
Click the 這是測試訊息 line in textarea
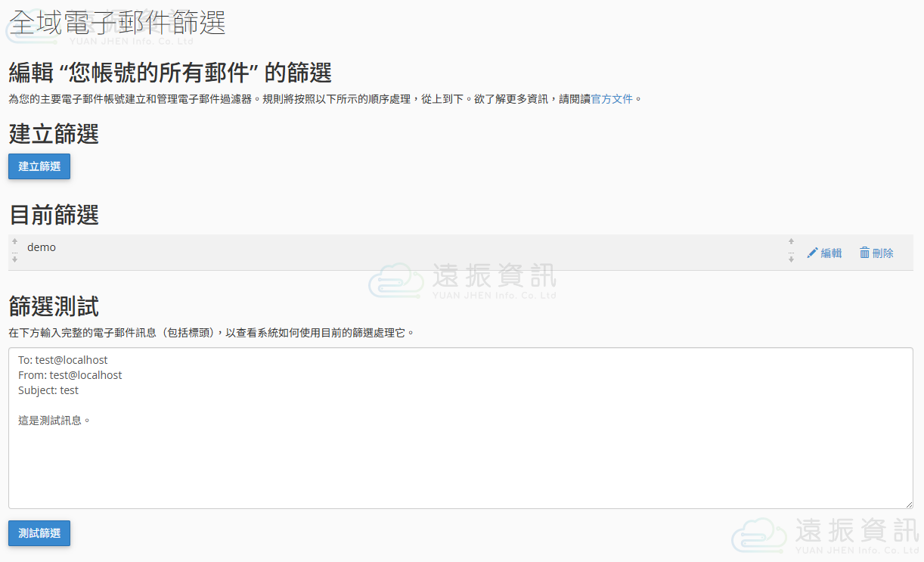point(54,421)
